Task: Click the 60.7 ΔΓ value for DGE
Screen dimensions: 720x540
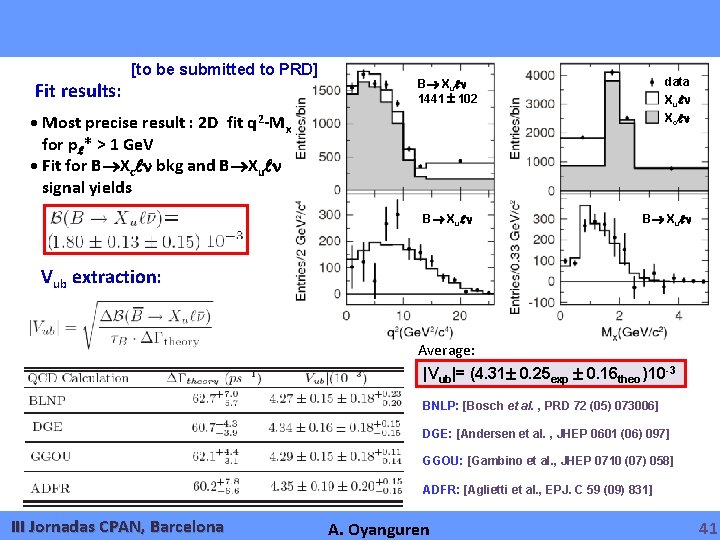Action: (x=214, y=427)
